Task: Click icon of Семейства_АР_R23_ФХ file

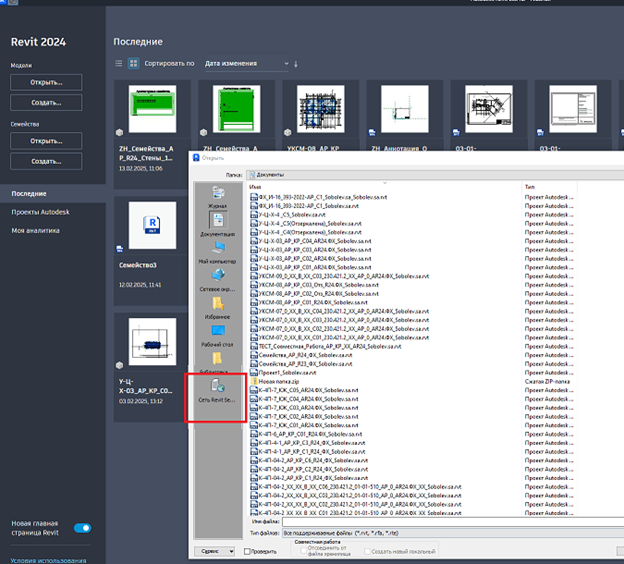Action: (x=254, y=364)
